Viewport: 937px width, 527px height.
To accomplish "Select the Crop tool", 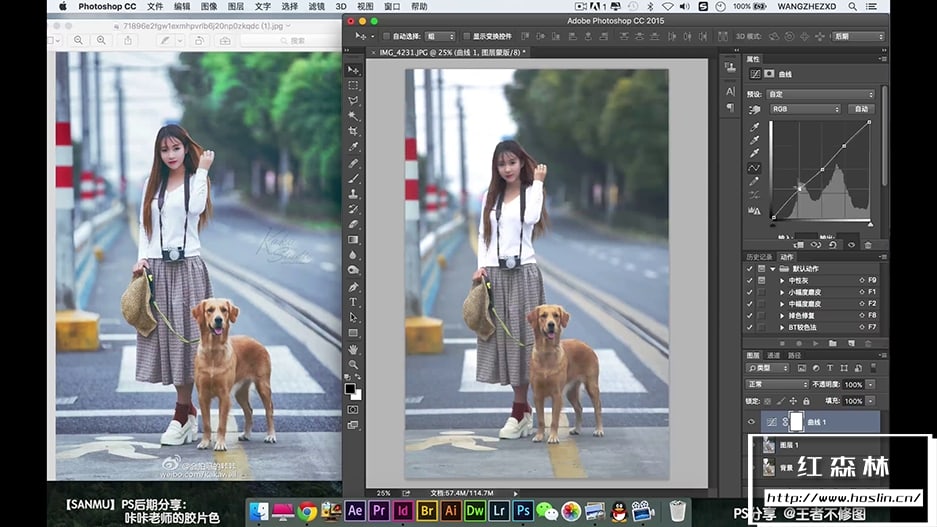I will tap(353, 131).
